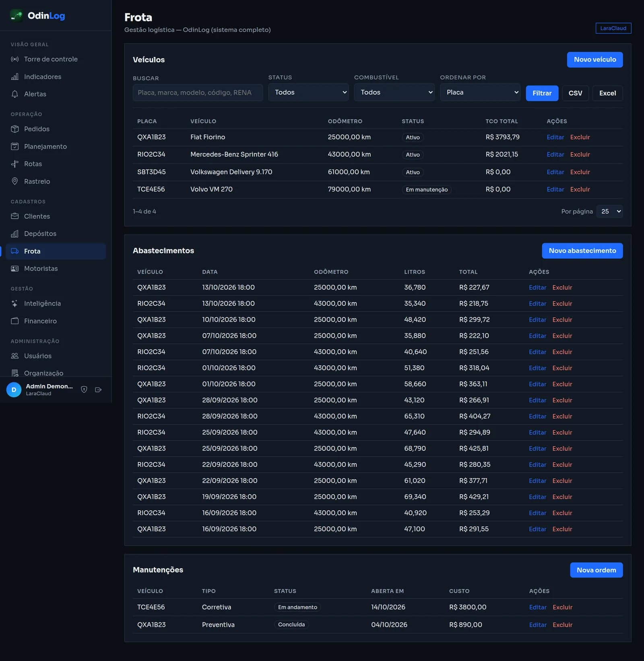Open the Status filter dropdown
Image resolution: width=644 pixels, height=661 pixels.
(308, 92)
